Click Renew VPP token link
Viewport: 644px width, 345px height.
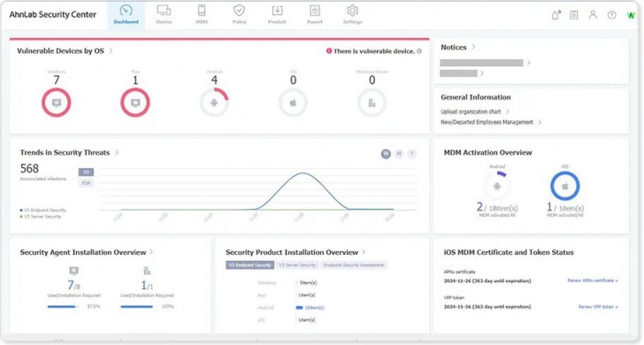[x=598, y=307]
